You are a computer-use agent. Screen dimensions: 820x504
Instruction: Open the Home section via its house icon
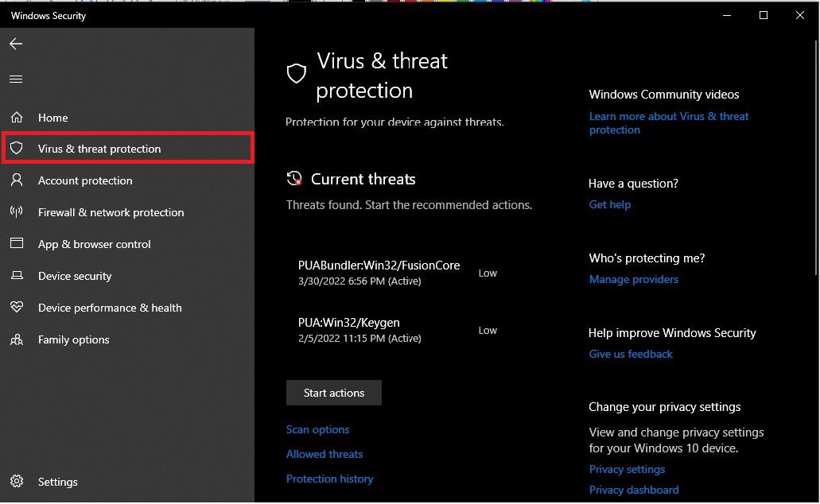pos(16,117)
